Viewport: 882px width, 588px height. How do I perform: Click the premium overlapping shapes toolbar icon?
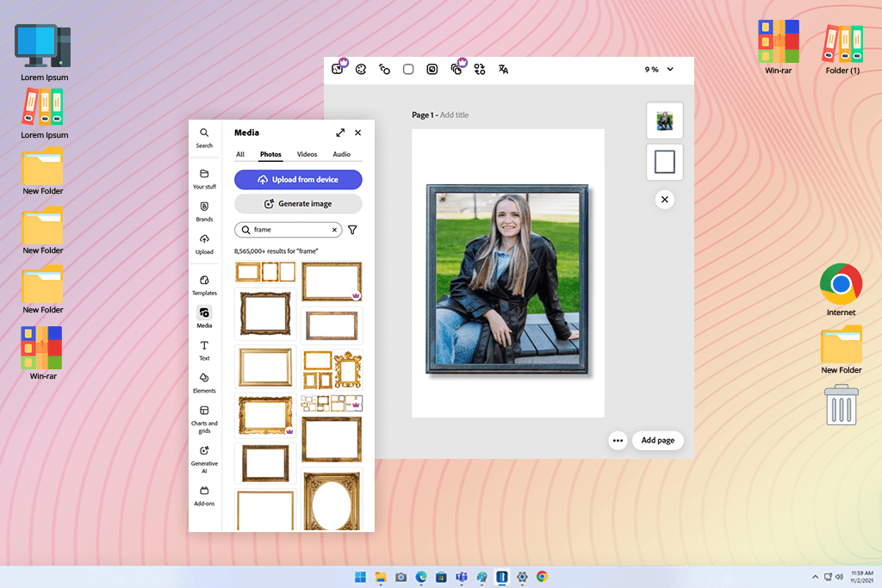[x=458, y=67]
